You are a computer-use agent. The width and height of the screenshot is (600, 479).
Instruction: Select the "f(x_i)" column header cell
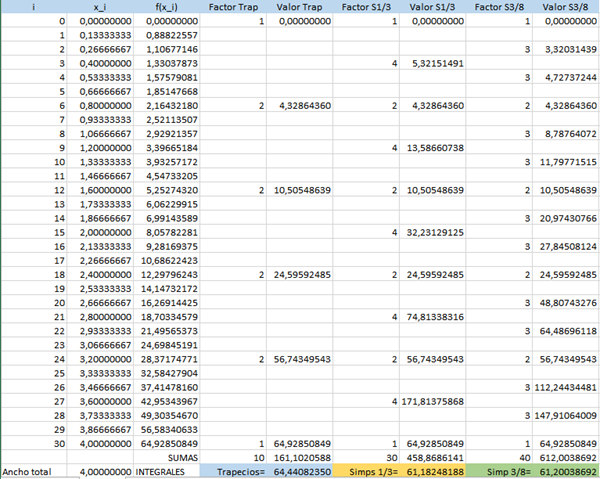coord(170,6)
